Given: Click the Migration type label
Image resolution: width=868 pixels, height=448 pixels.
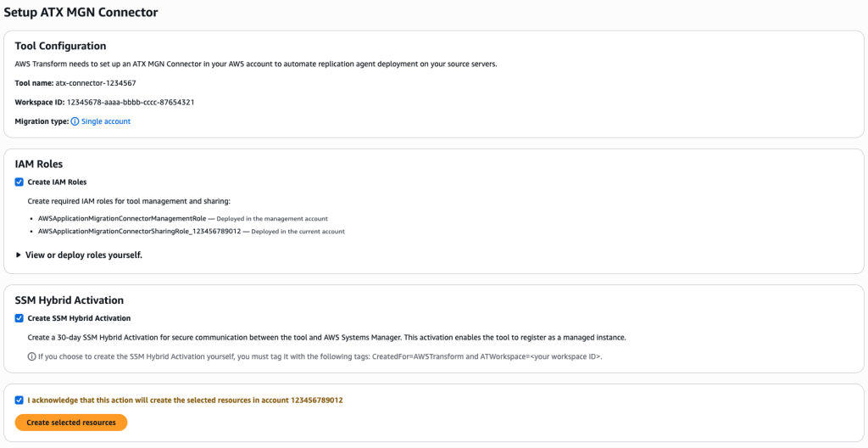Looking at the screenshot, I should click(x=42, y=121).
